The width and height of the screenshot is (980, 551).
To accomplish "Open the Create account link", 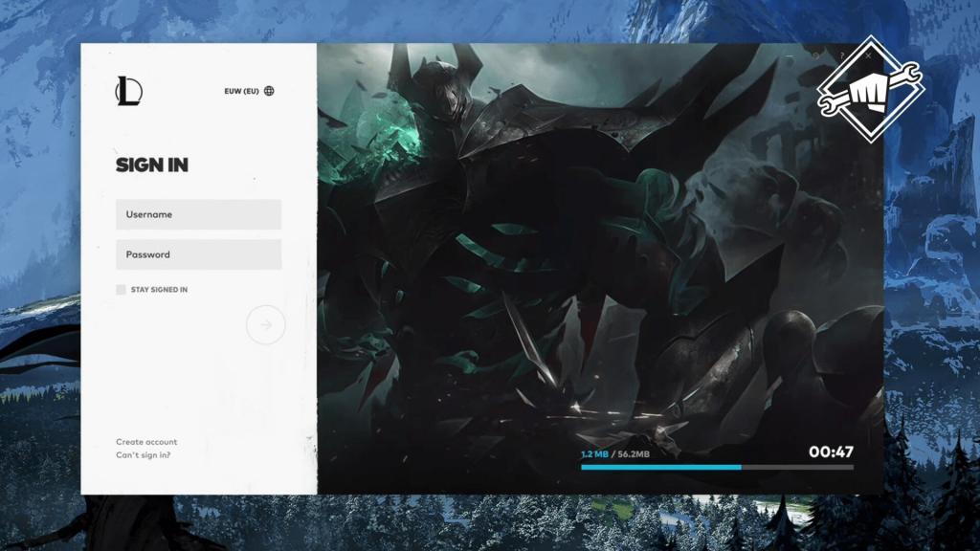I will coord(146,442).
